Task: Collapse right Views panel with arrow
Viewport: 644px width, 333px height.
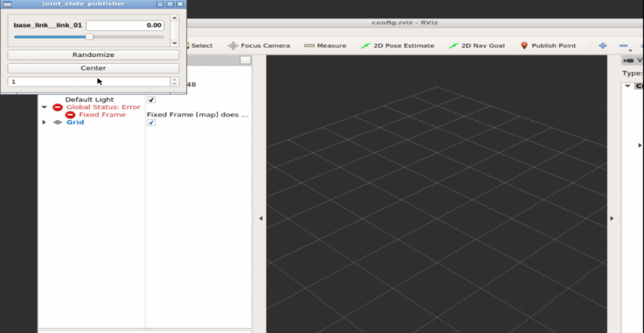Action: pyautogui.click(x=611, y=219)
